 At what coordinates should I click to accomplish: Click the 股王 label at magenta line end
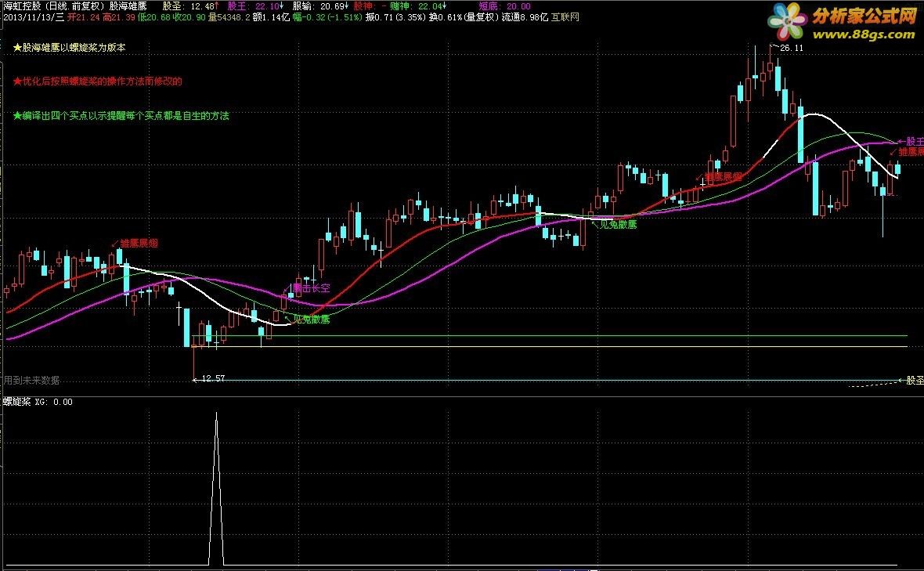(x=915, y=142)
